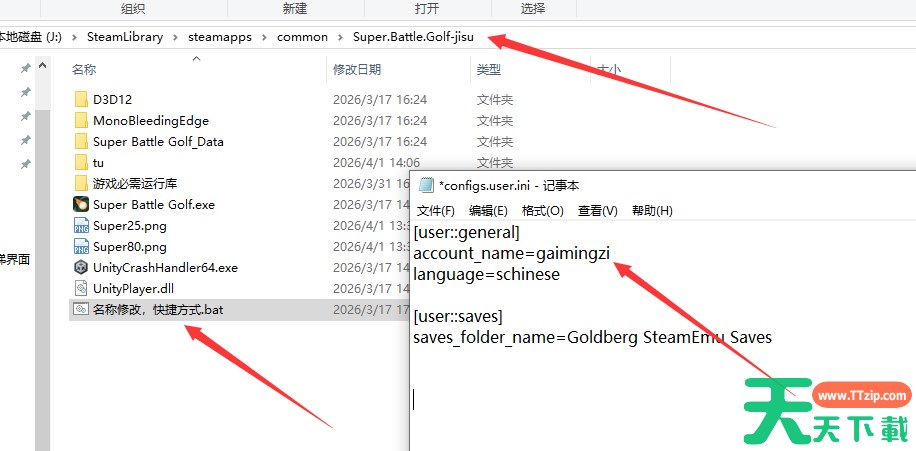Click the saves_folder_name line in Notepad

(592, 337)
